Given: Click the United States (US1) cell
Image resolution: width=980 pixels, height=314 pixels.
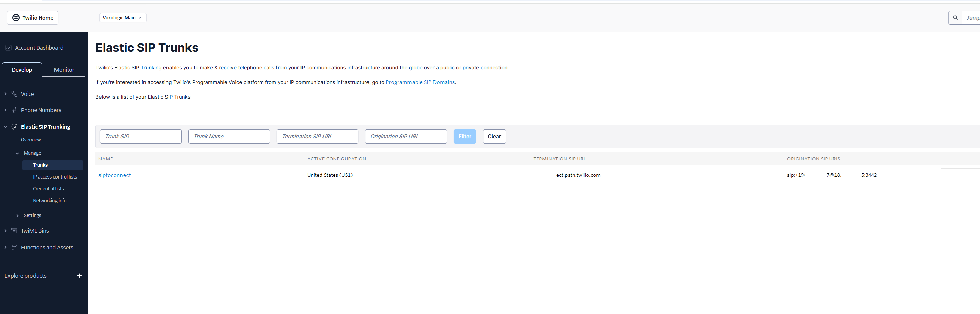Looking at the screenshot, I should (x=330, y=175).
